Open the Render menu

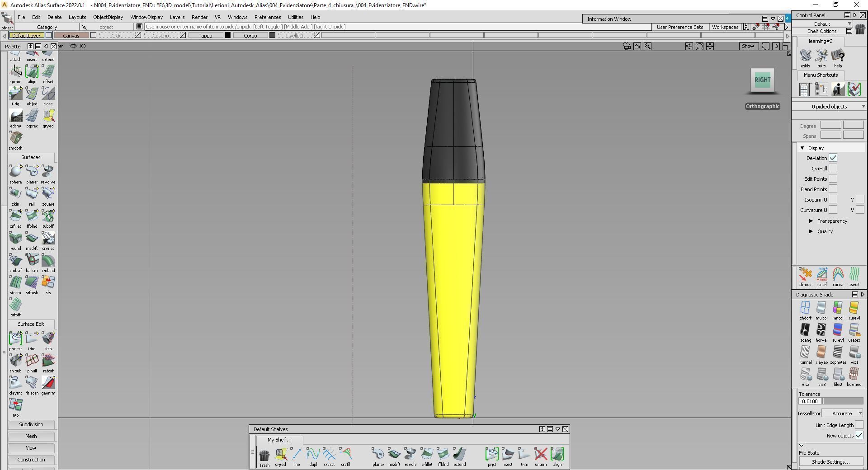coord(199,17)
